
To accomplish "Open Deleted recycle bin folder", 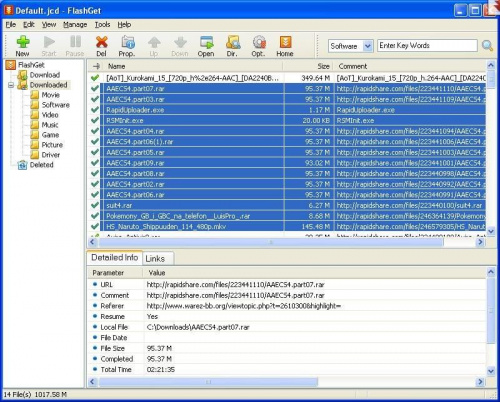I will pyautogui.click(x=41, y=165).
